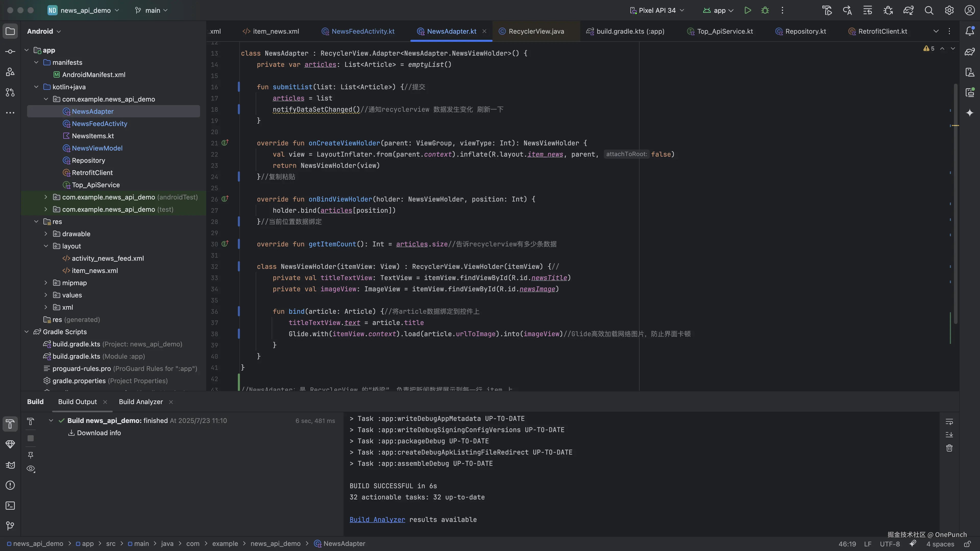Clear build output with trash icon
The image size is (980, 551).
click(949, 448)
